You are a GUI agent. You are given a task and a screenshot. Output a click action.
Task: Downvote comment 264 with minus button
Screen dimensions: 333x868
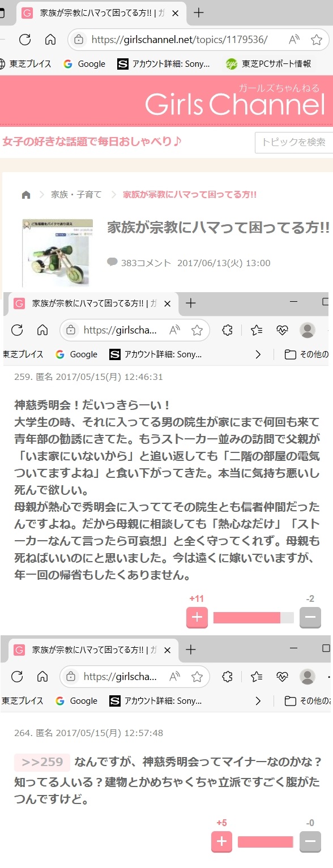coord(310,841)
